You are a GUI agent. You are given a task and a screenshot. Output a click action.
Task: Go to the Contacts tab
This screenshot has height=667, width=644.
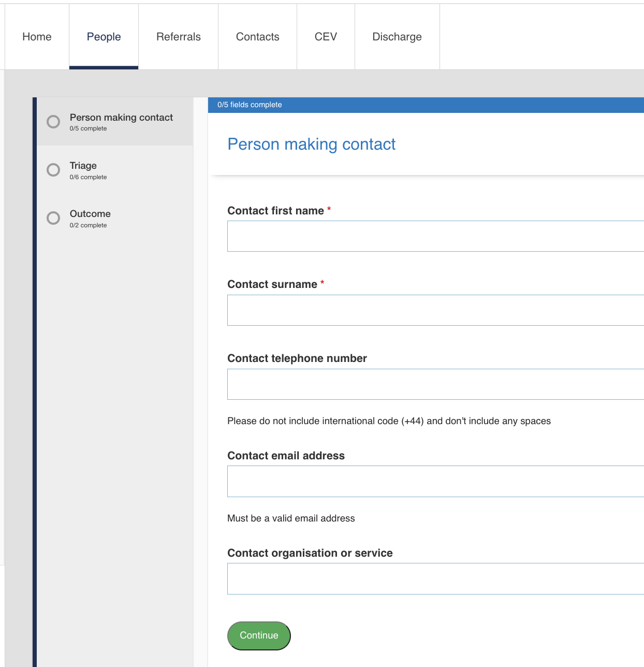point(257,37)
